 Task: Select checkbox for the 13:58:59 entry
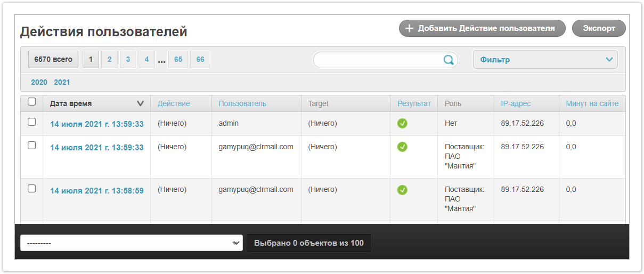(31, 188)
